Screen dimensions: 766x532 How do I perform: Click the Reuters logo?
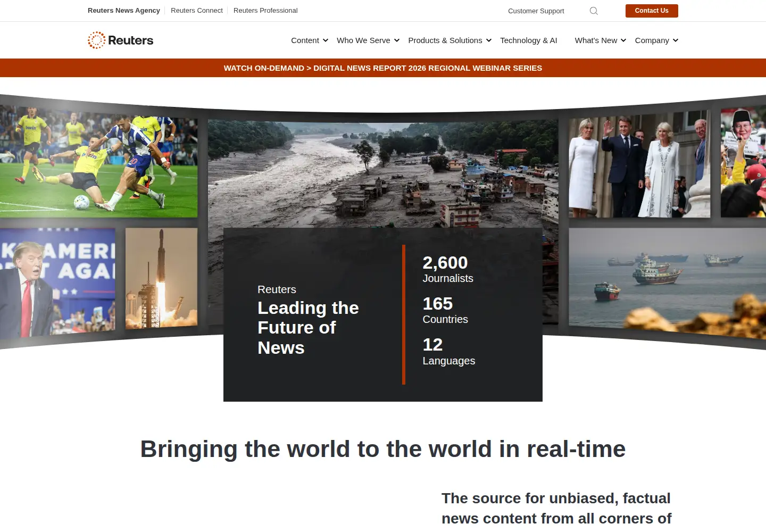point(120,40)
